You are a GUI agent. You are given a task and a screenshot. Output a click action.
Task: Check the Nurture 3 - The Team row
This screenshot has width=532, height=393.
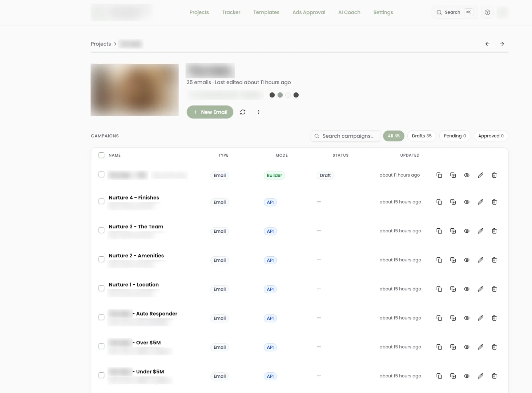101,230
